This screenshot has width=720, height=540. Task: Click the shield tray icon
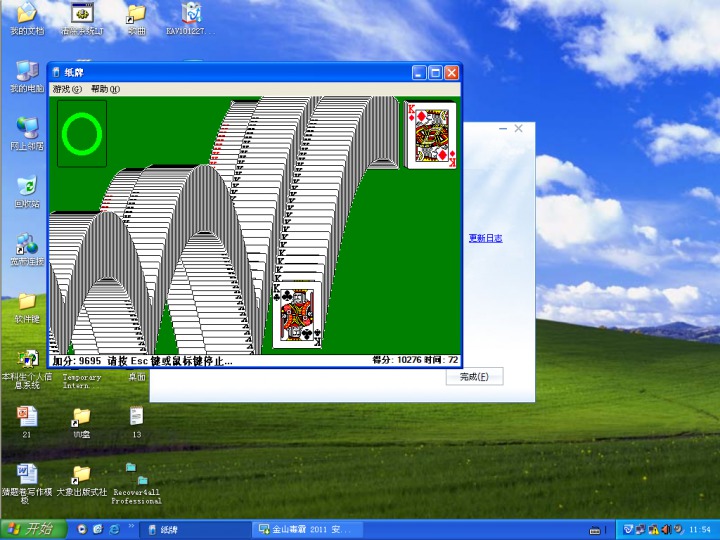628,529
